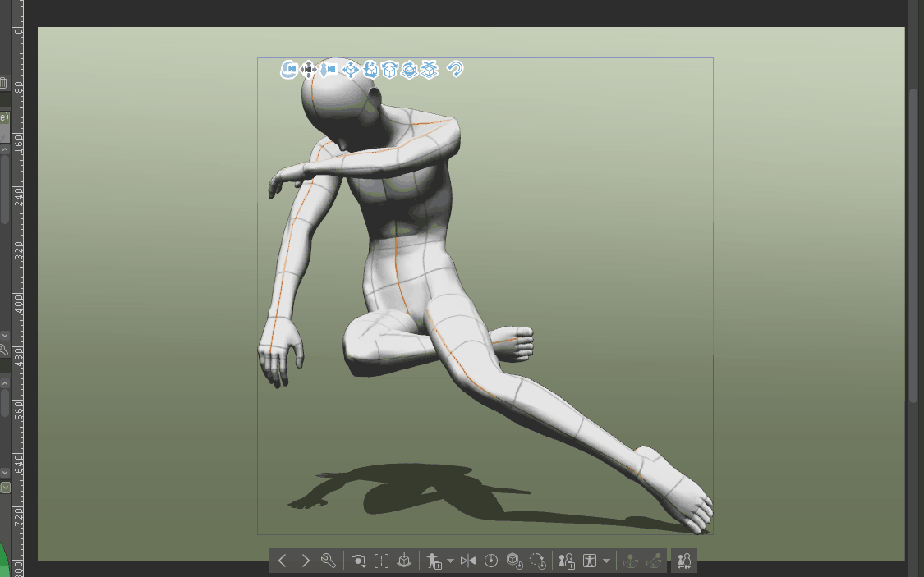Reset the 3D model rotation

click(x=537, y=561)
